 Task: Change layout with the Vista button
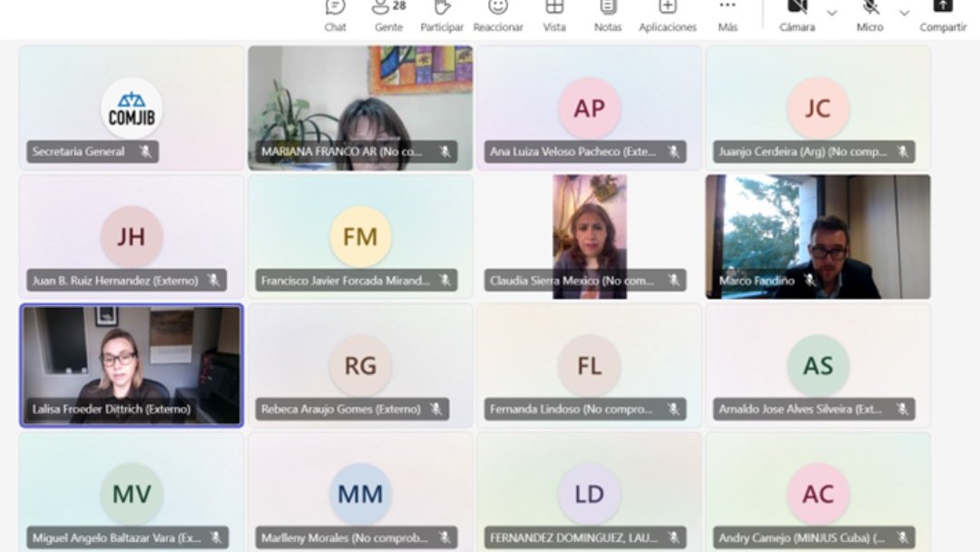click(554, 15)
